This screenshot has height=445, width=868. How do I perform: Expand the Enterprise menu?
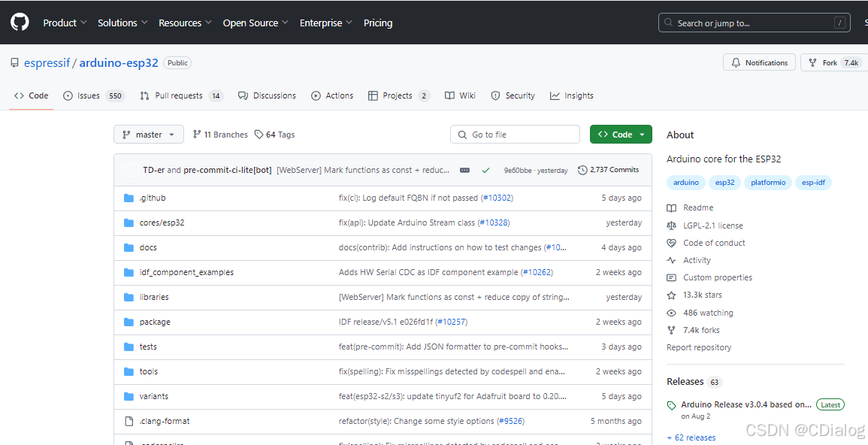coord(326,23)
